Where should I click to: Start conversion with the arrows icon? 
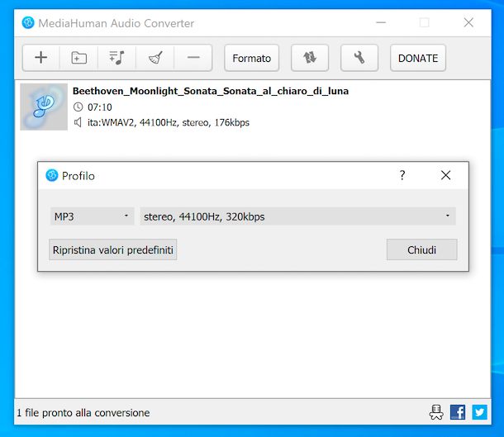point(310,58)
